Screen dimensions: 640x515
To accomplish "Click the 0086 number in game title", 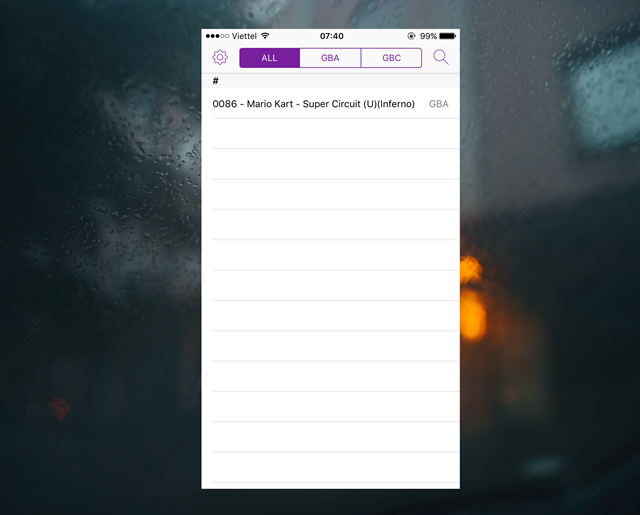I will click(x=224, y=104).
